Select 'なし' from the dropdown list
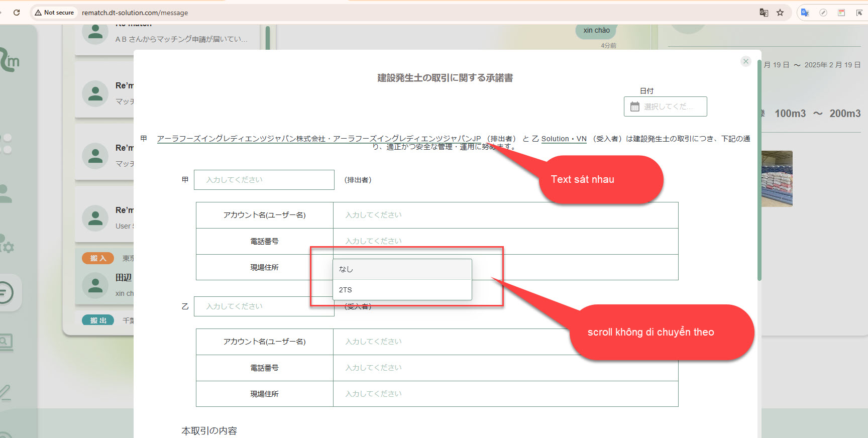 pyautogui.click(x=402, y=269)
